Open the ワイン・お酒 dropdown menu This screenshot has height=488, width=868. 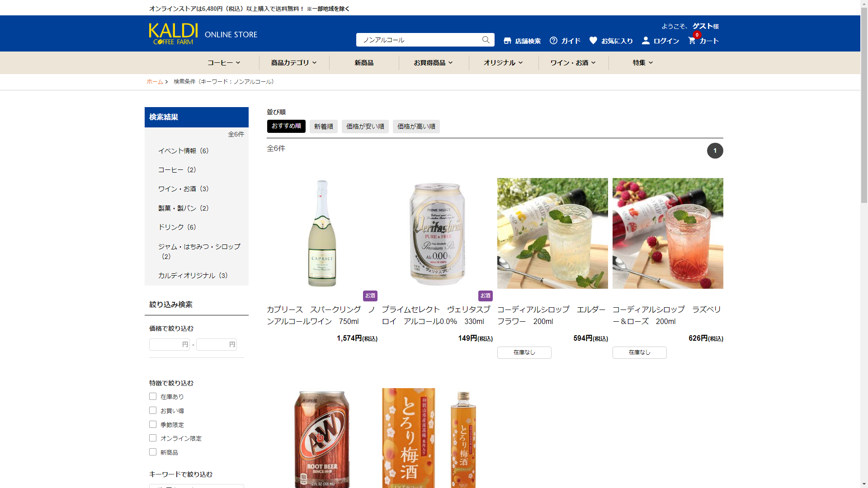573,63
